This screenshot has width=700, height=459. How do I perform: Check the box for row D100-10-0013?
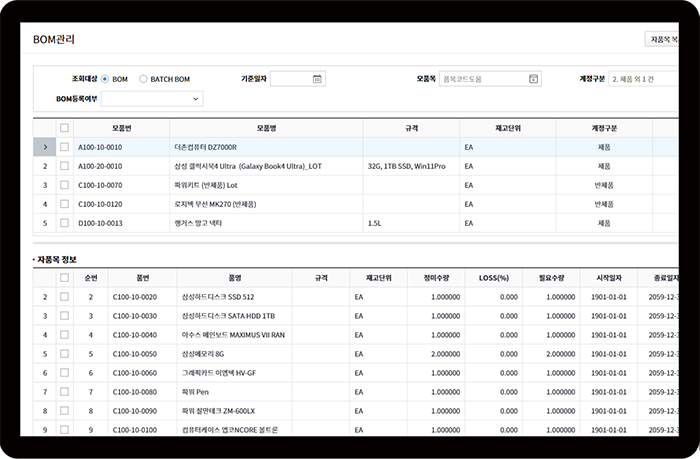coord(64,223)
